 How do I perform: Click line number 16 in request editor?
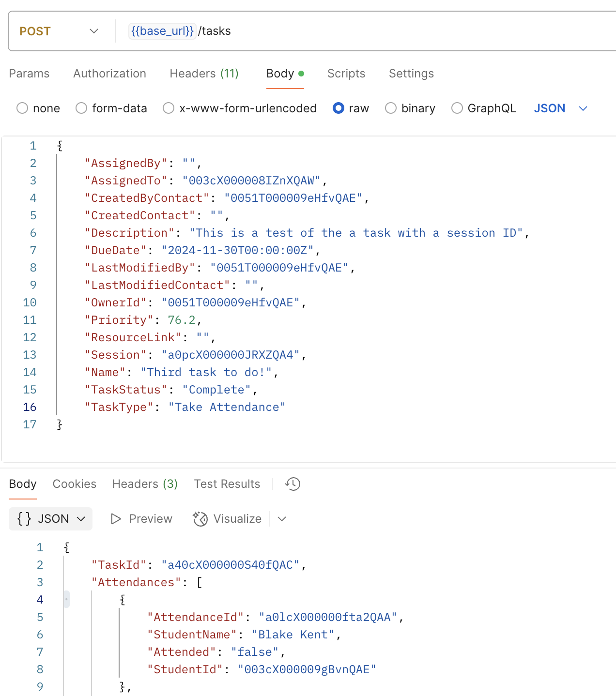point(30,407)
